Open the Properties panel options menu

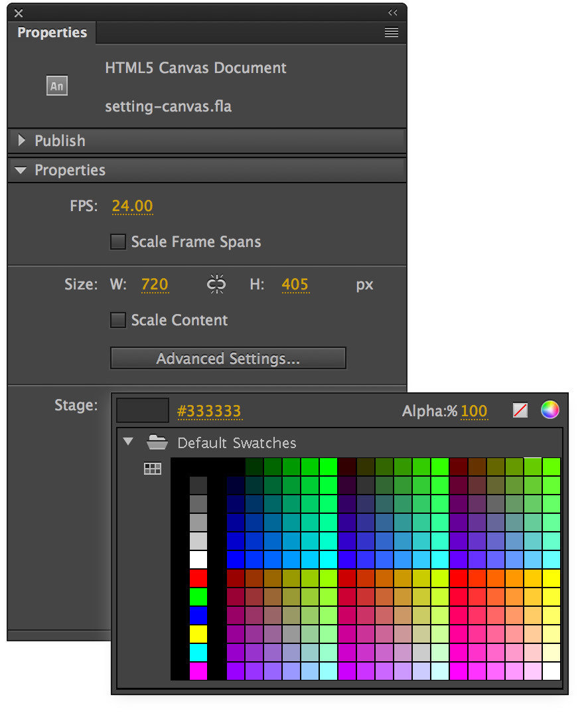pos(392,33)
